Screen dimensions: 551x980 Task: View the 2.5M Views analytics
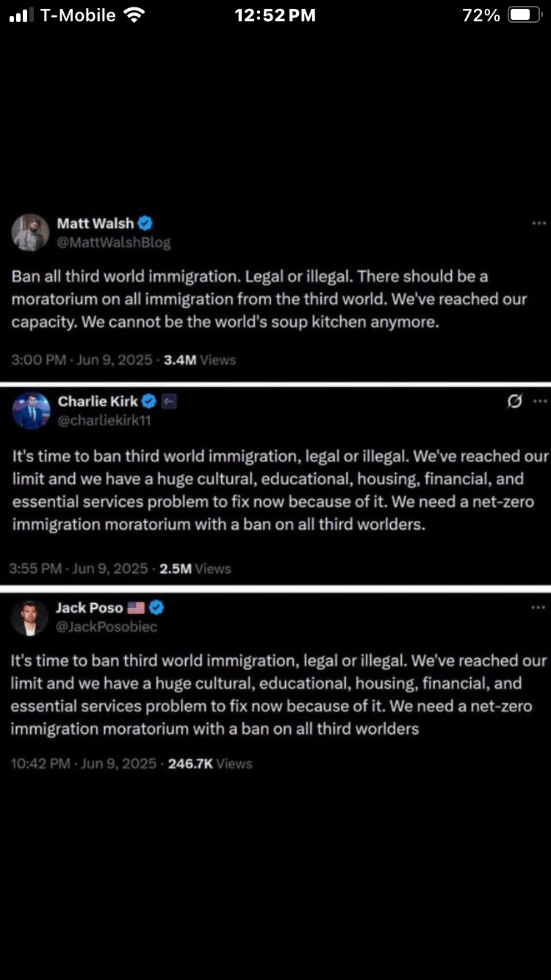[x=195, y=569]
